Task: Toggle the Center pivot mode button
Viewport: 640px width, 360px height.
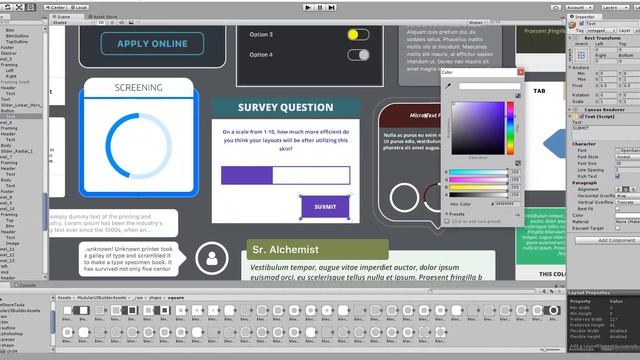Action: coord(55,7)
